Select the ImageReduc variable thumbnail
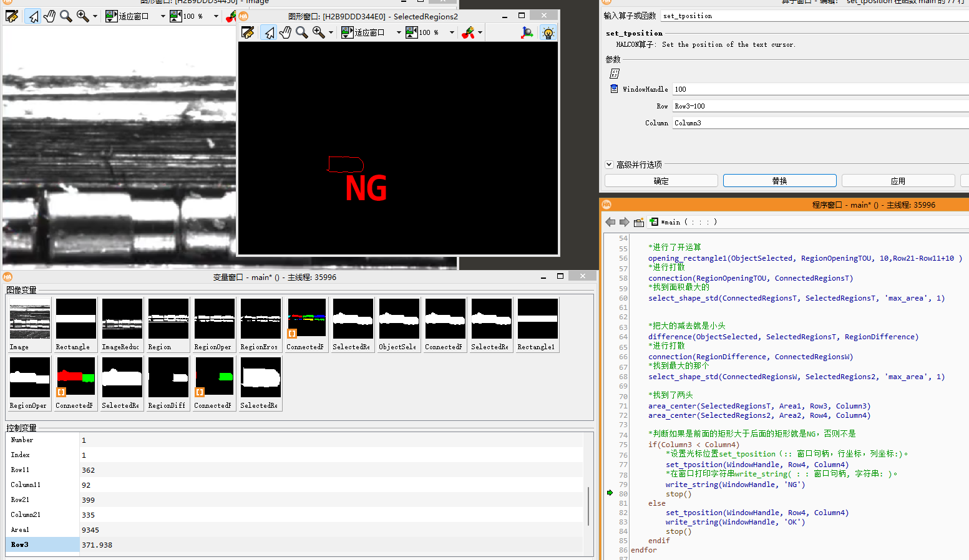Screen dimensions: 969x560 click(x=122, y=325)
